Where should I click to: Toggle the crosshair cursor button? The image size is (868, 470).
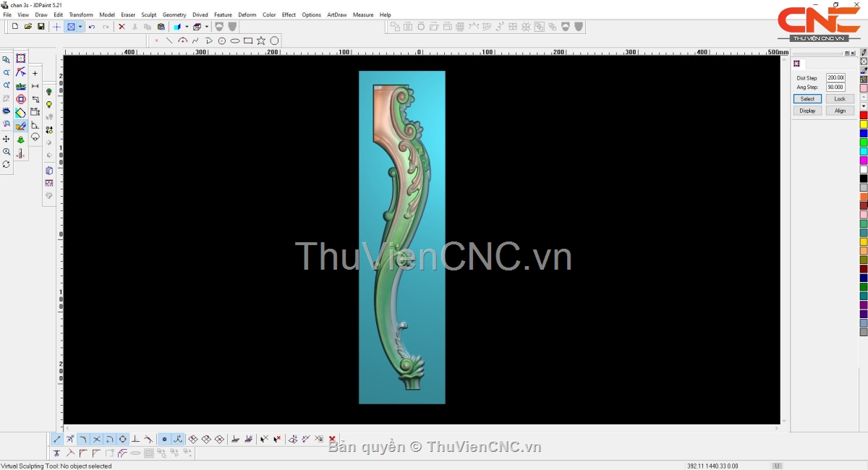[56, 27]
